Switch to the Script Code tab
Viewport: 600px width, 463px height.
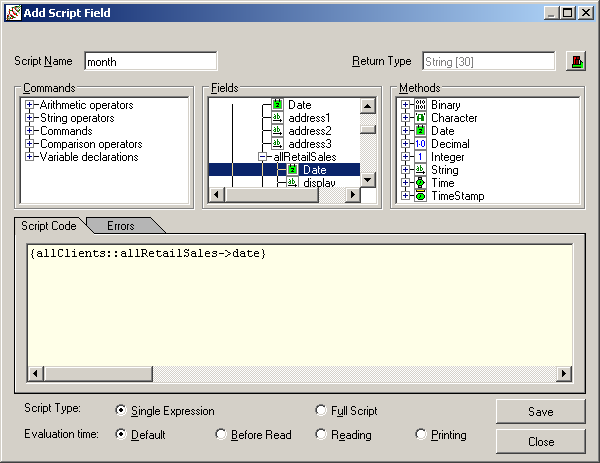pyautogui.click(x=49, y=226)
